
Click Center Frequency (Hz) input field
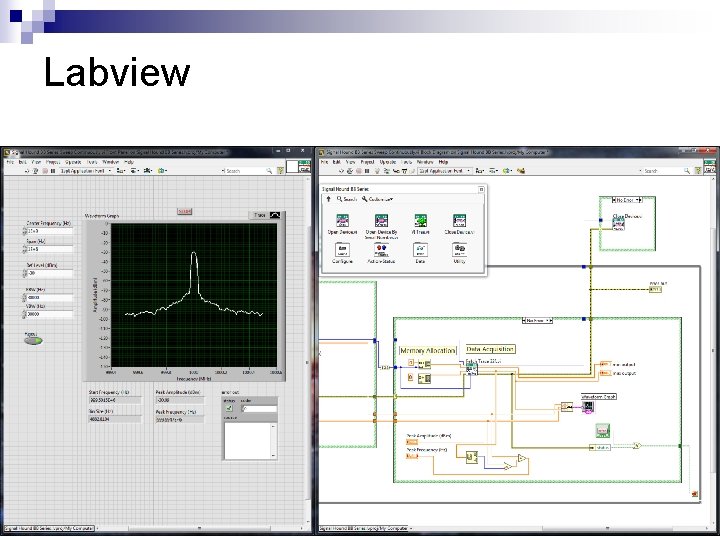coord(50,231)
